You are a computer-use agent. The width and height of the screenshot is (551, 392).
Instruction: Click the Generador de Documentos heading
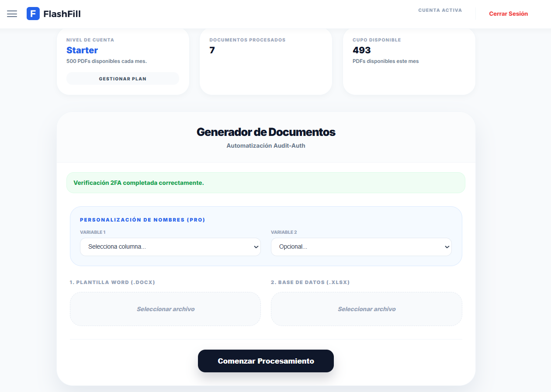coord(266,132)
